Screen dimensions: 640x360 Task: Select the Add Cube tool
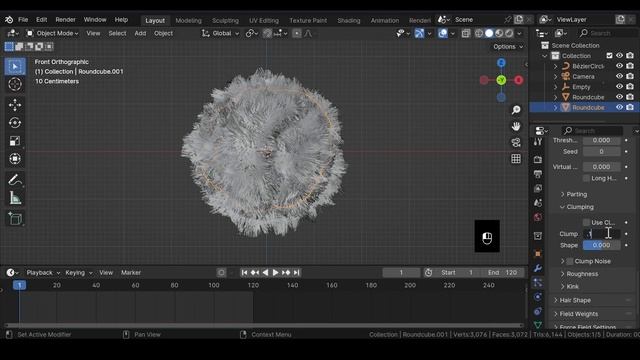click(15, 219)
